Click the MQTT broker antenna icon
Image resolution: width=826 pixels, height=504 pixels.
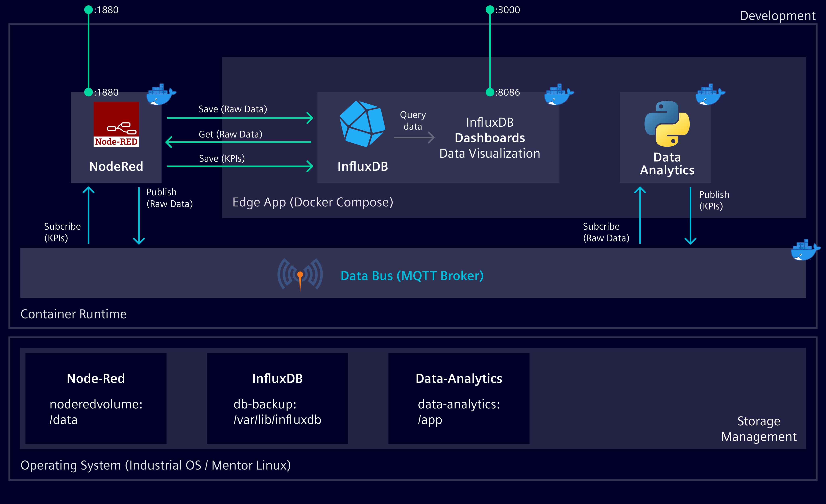[300, 275]
